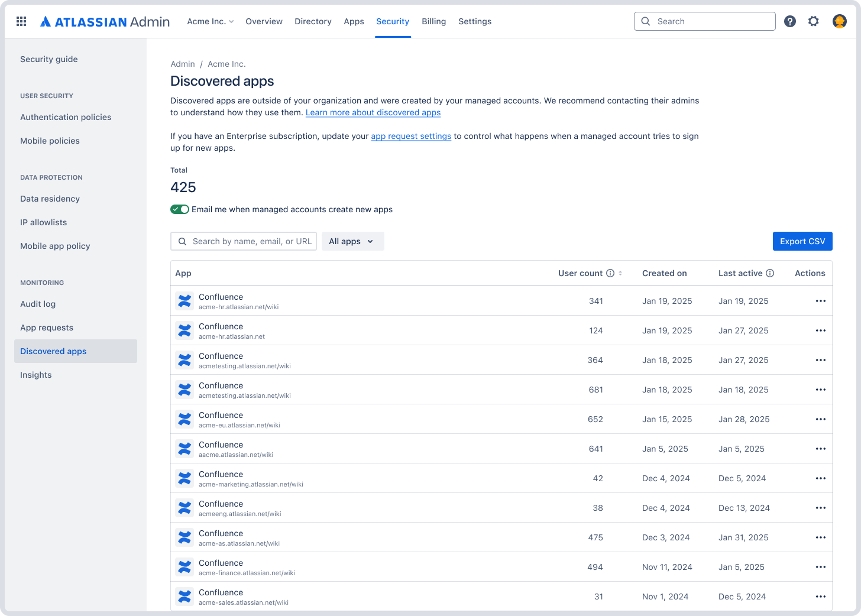Open the Insights page
This screenshot has width=861, height=616.
(36, 375)
